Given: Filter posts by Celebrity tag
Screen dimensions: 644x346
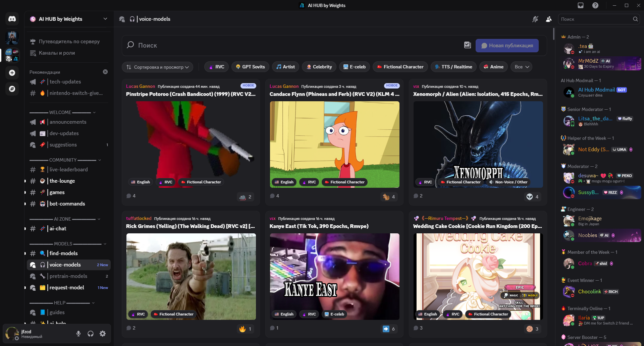Looking at the screenshot, I should coord(319,67).
